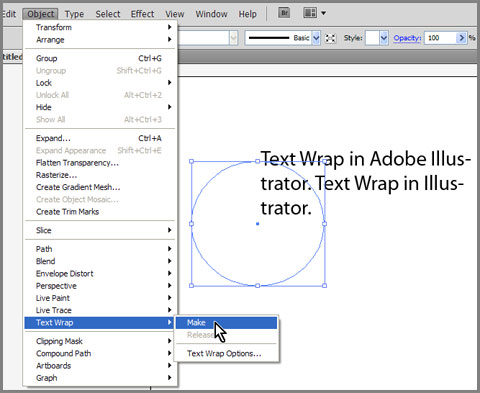The height and width of the screenshot is (393, 480).
Task: Click the Style swatch box
Action: pyautogui.click(x=373, y=38)
